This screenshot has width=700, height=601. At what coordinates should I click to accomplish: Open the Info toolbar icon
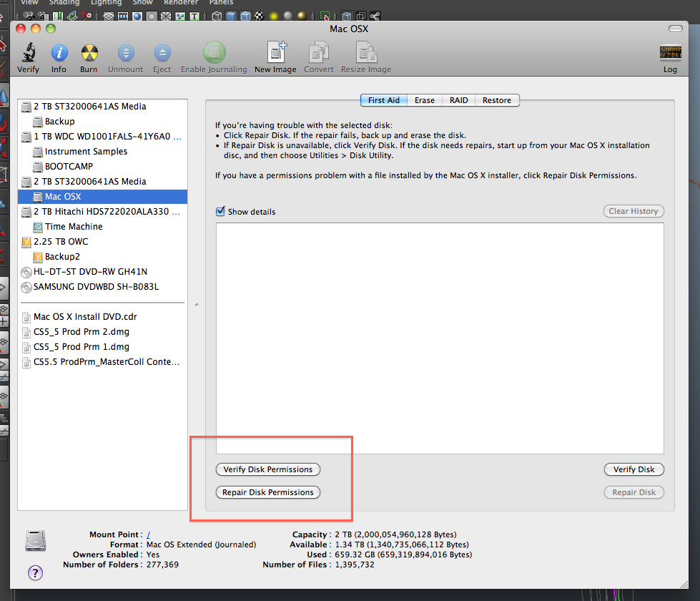click(x=59, y=53)
